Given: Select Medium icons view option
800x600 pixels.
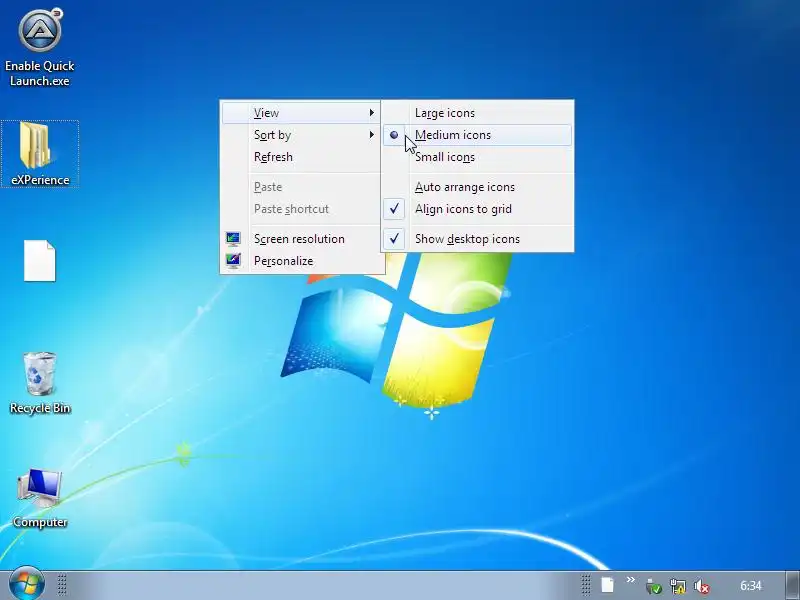Looking at the screenshot, I should point(478,135).
